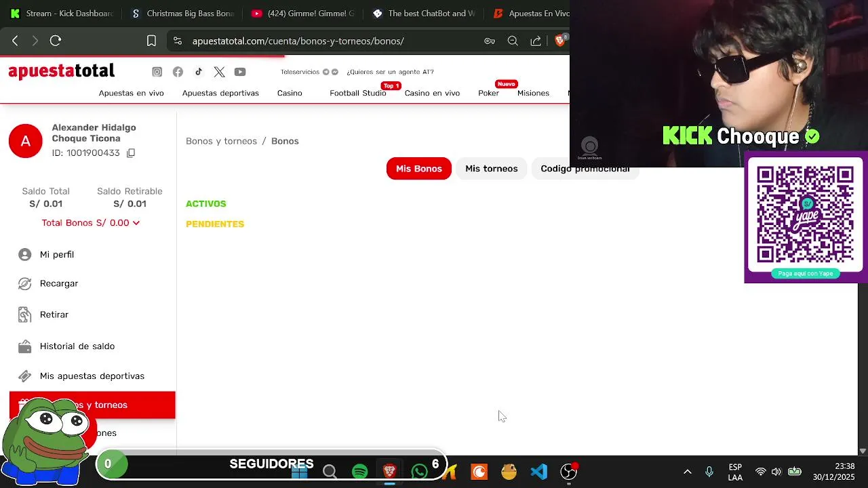Click the zoom magnifier icon in the address bar
868x488 pixels.
pyautogui.click(x=513, y=41)
